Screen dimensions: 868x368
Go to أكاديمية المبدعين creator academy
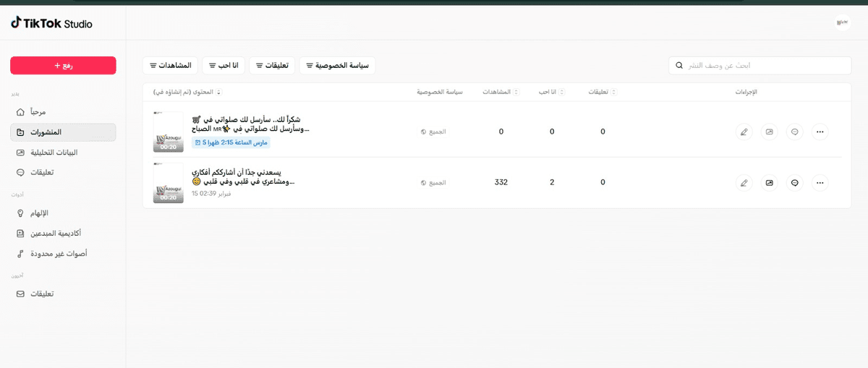coord(63,234)
